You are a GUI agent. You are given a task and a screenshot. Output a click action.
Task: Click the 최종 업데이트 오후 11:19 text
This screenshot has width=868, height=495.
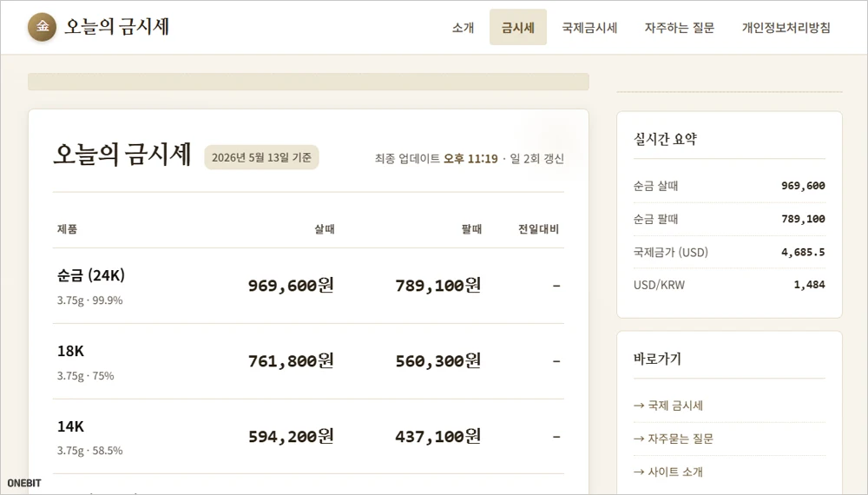(x=437, y=158)
